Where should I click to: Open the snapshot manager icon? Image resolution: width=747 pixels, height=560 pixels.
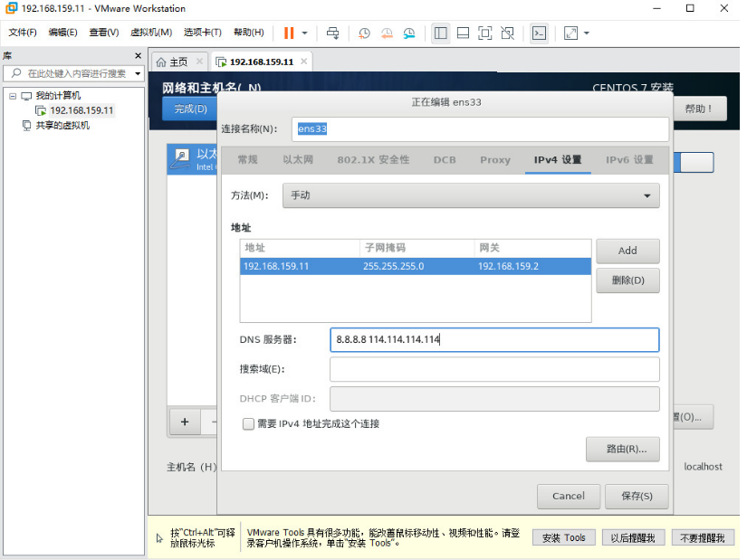pos(409,33)
